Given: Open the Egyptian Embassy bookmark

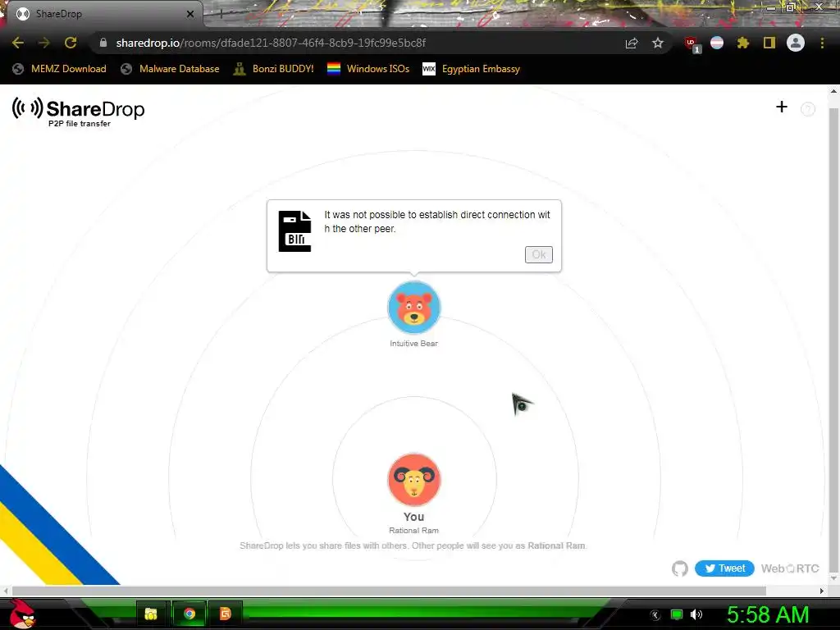Looking at the screenshot, I should 472,69.
